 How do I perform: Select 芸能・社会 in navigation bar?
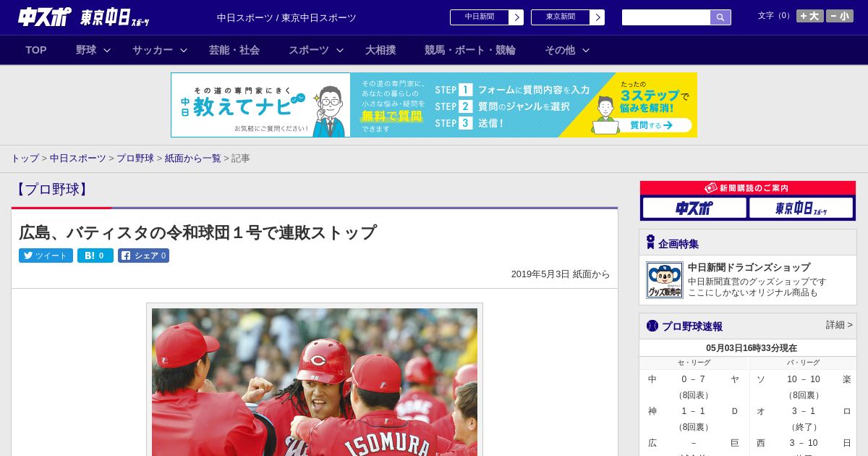(234, 50)
